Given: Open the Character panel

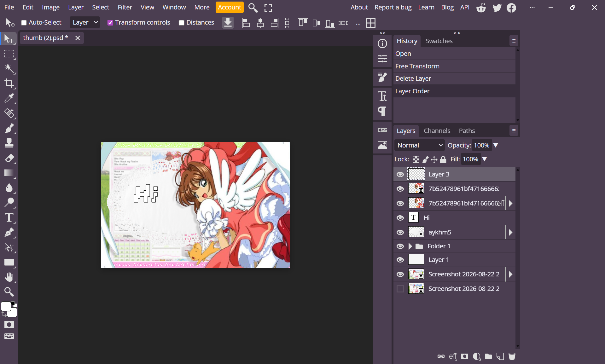Looking at the screenshot, I should click(382, 96).
